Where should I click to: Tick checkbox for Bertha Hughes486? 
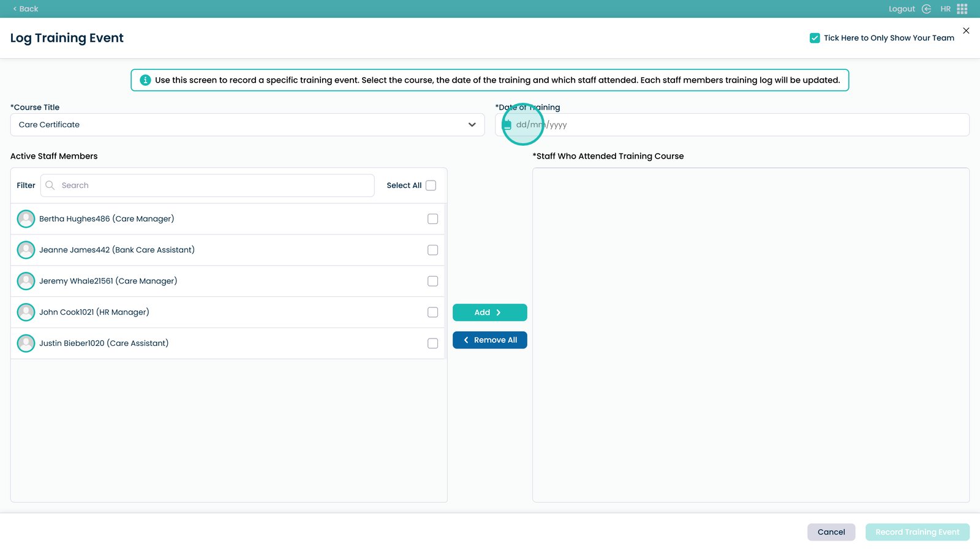(x=432, y=219)
